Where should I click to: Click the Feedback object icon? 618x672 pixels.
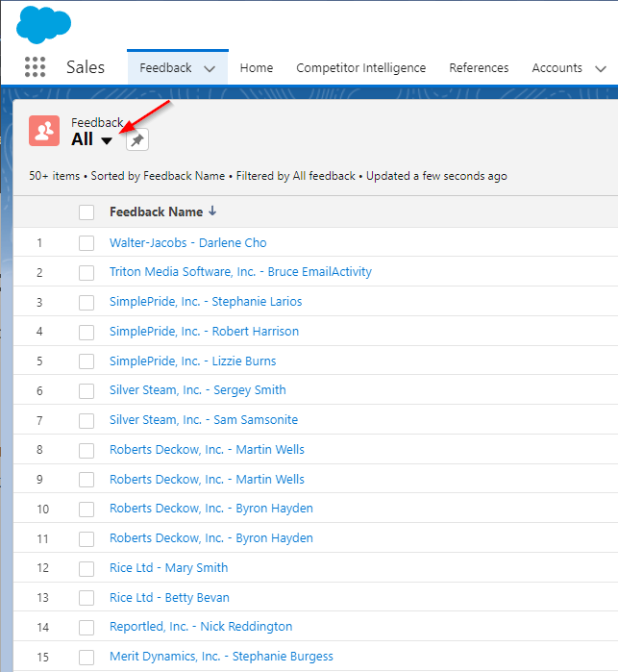[44, 131]
